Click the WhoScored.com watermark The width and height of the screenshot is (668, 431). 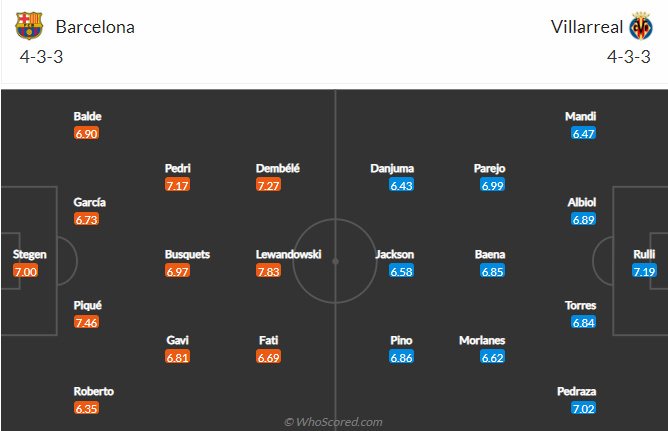click(x=333, y=422)
